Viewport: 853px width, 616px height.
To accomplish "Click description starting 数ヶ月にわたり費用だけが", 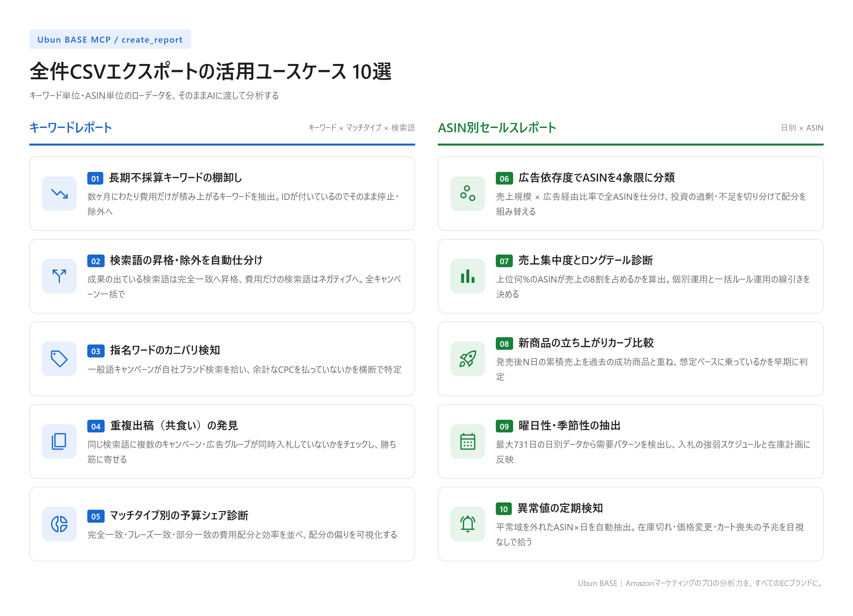I will [244, 204].
